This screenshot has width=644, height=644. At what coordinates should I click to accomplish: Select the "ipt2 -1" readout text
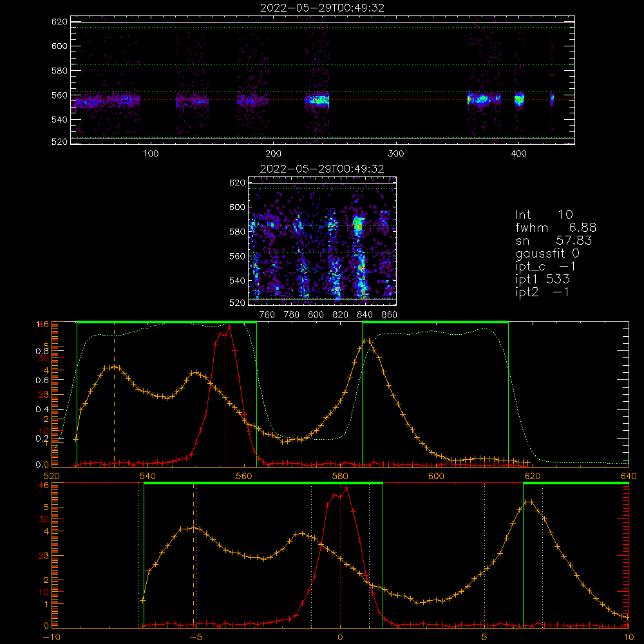click(542, 292)
